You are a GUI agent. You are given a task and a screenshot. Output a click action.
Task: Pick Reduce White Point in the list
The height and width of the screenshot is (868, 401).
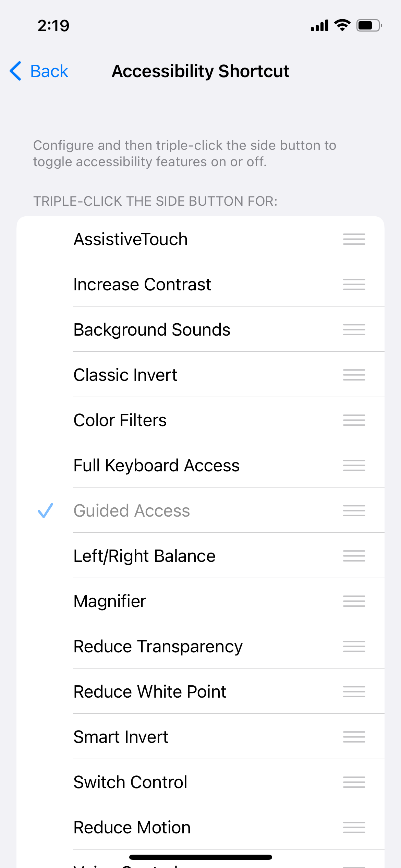pos(150,691)
